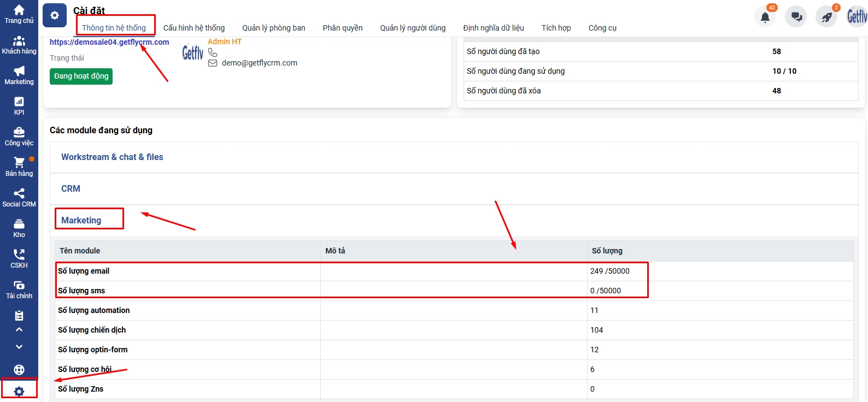Click the Đang hoạt động status button

(x=81, y=76)
